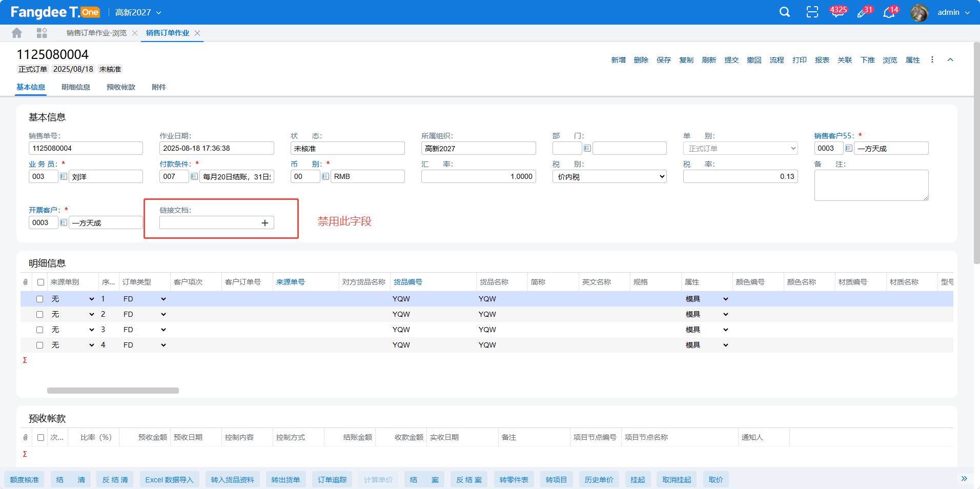
Task: Check the select-all box in 预收帐款 header
Action: pyautogui.click(x=40, y=438)
